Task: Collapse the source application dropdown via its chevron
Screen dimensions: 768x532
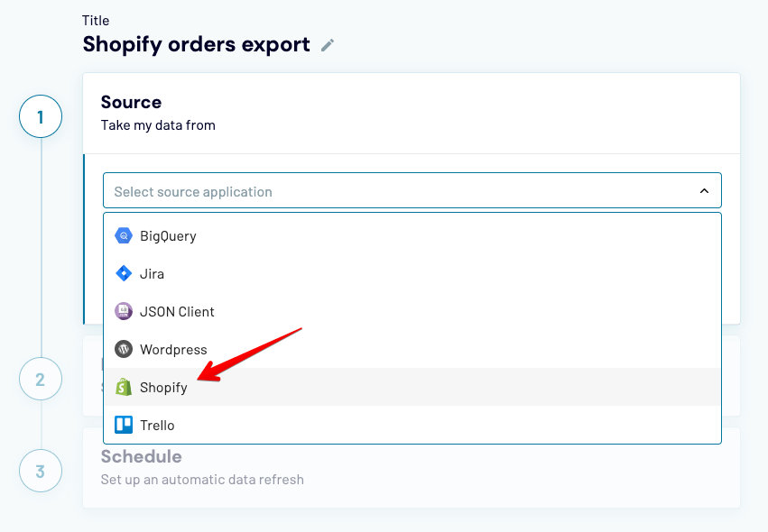Action: click(705, 190)
